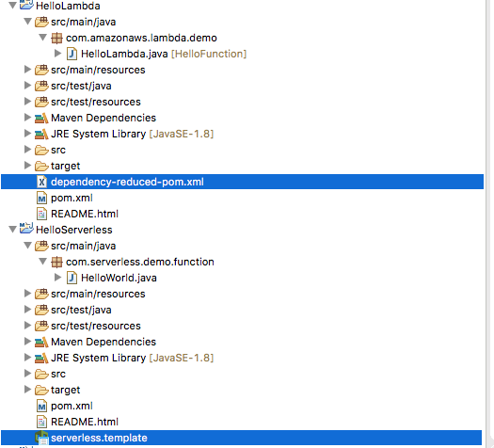
Task: Expand src/test/resources in HelloServerless
Action: (27, 326)
